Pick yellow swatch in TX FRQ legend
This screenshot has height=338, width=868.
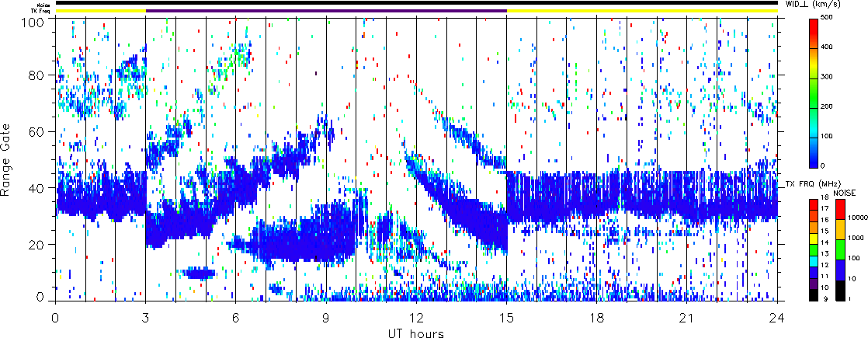click(814, 239)
